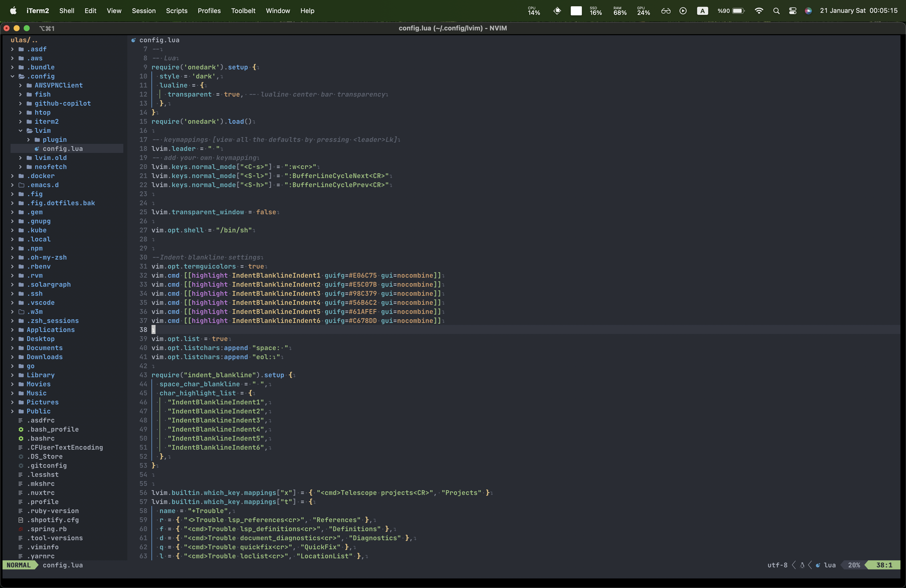Expand the plugin folder
The height and width of the screenshot is (588, 906).
pos(28,140)
